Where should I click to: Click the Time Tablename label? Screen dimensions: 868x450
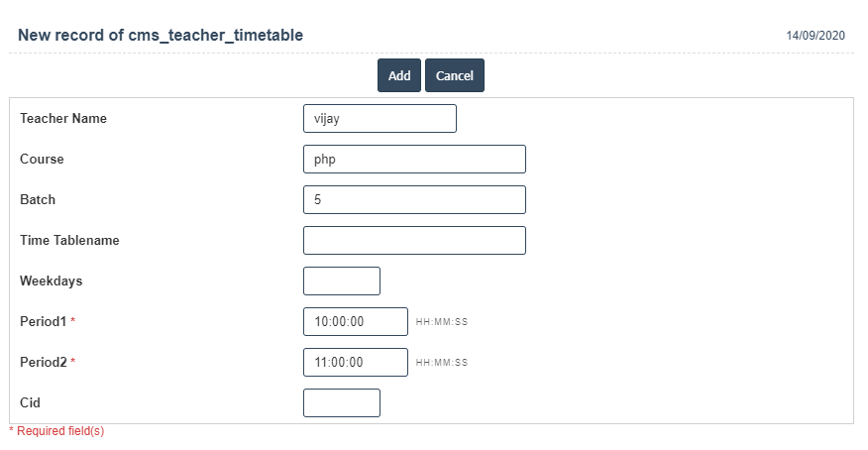(x=69, y=241)
